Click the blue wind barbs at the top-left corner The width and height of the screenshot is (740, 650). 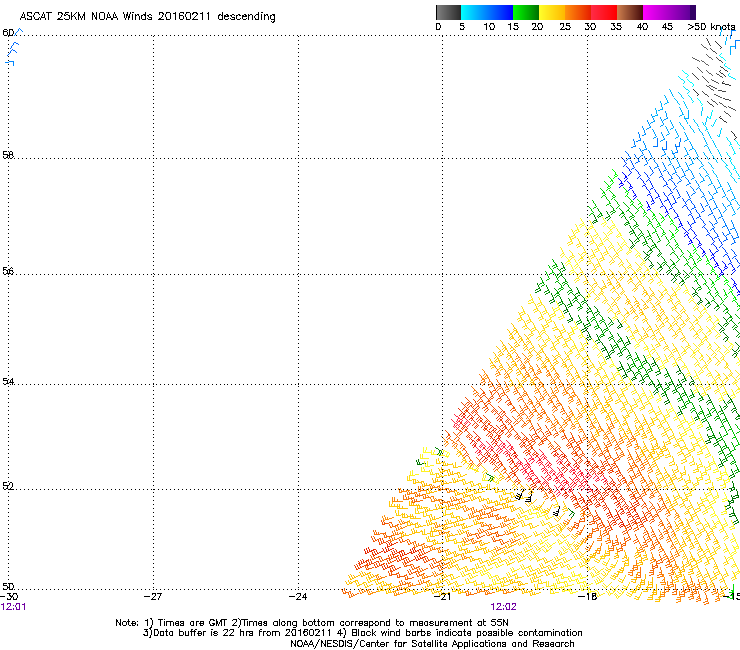pyautogui.click(x=12, y=47)
